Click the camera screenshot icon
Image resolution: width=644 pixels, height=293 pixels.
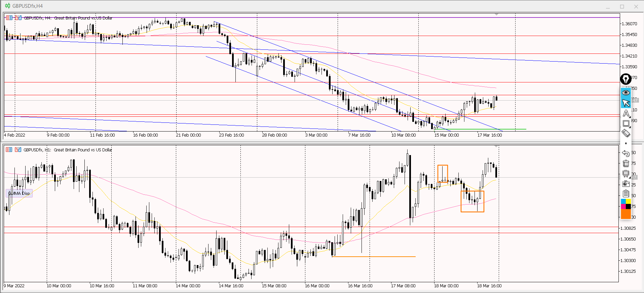(x=626, y=184)
